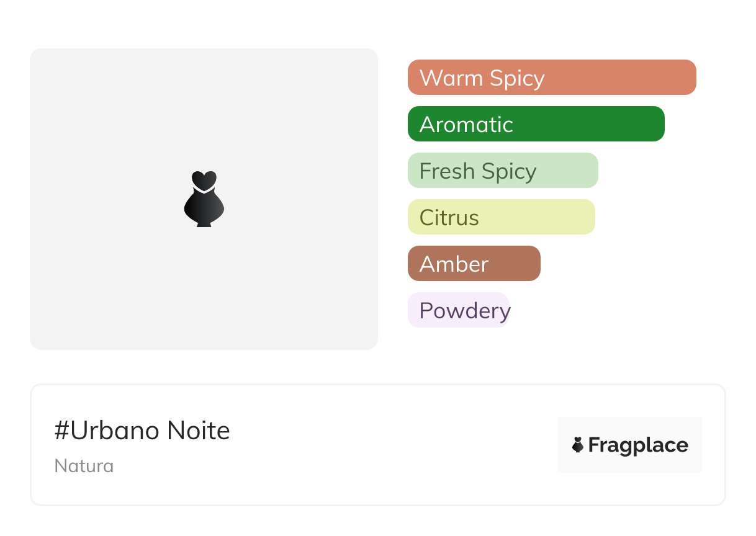This screenshot has height=536, width=756.
Task: Click the perfume bottle placeholder icon
Action: click(204, 199)
